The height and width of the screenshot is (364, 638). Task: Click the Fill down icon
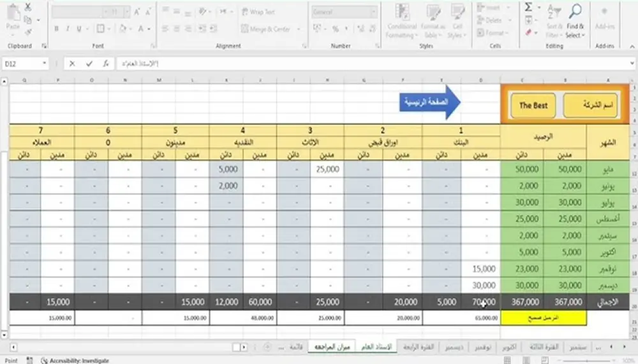pos(528,20)
